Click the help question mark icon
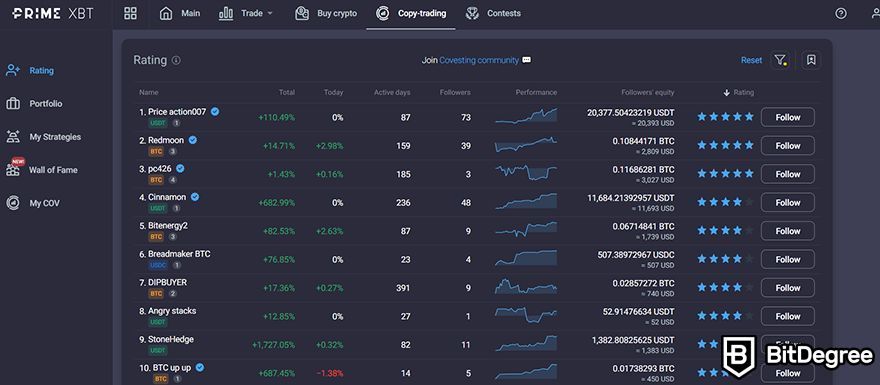Viewport: 880px width, 385px height. tap(841, 13)
